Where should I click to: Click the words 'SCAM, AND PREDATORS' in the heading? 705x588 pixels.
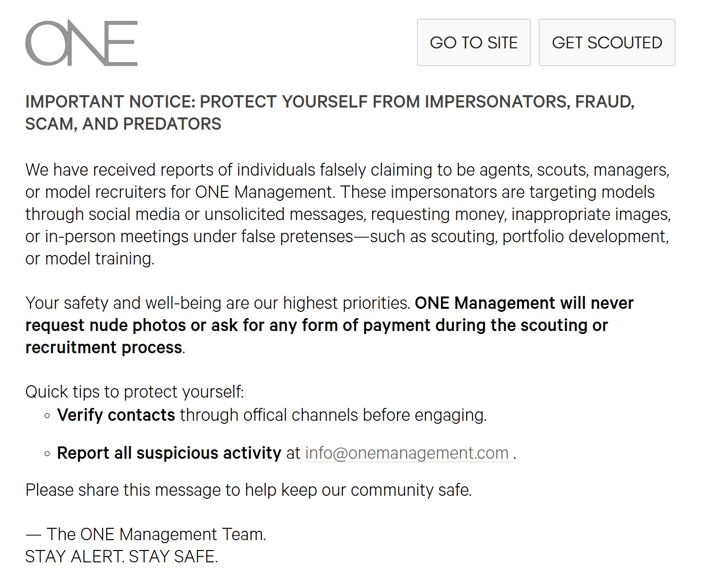123,124
